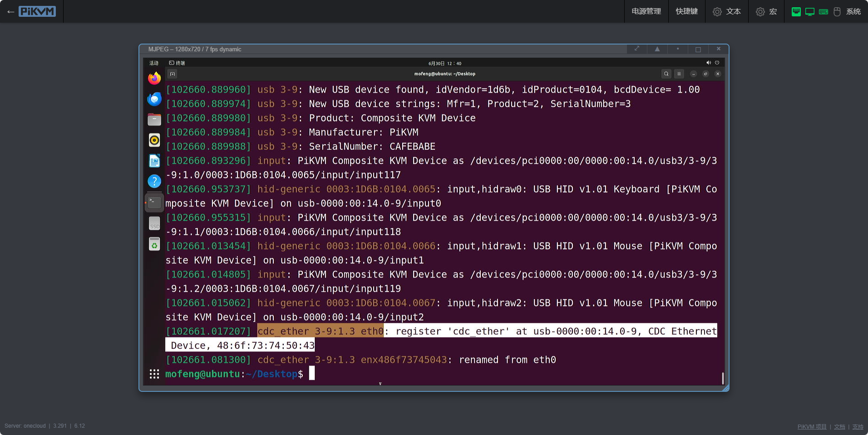Open search in the Ubuntu terminal
The width and height of the screenshot is (868, 435).
coord(666,74)
